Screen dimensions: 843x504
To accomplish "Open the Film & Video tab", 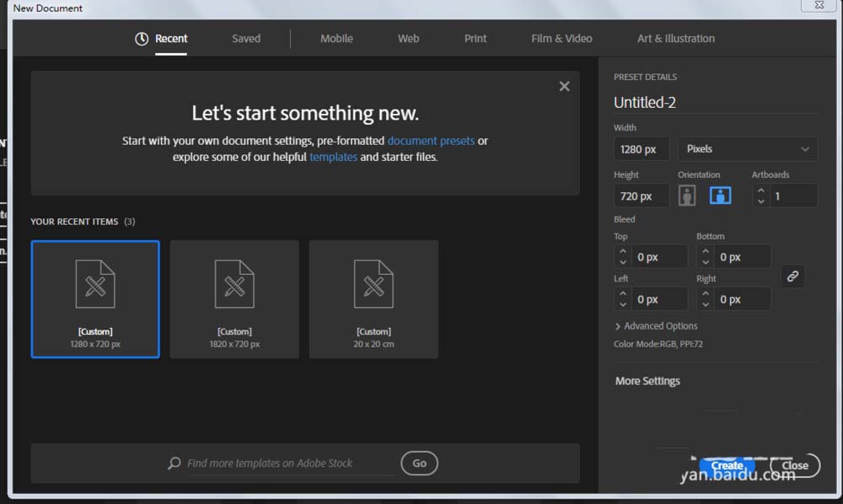I will click(x=561, y=39).
